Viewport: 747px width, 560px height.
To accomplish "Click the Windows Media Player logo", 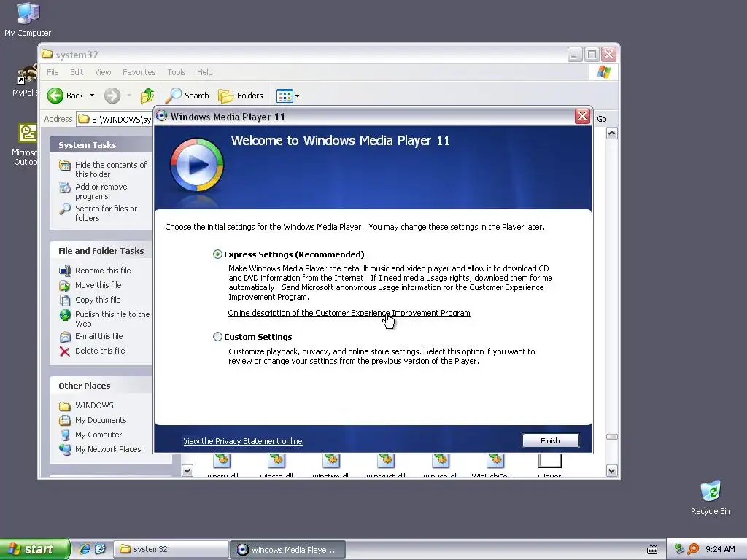I will pos(196,166).
